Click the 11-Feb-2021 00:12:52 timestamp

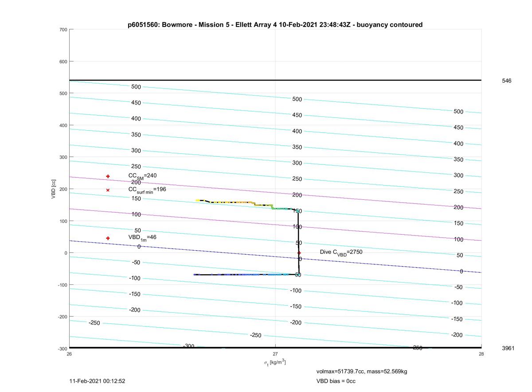(x=98, y=381)
